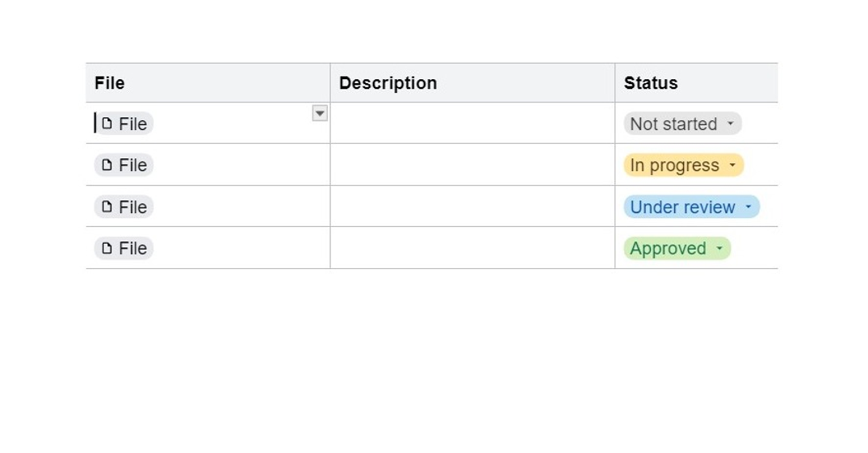Click the file icon in the first row

tap(107, 124)
